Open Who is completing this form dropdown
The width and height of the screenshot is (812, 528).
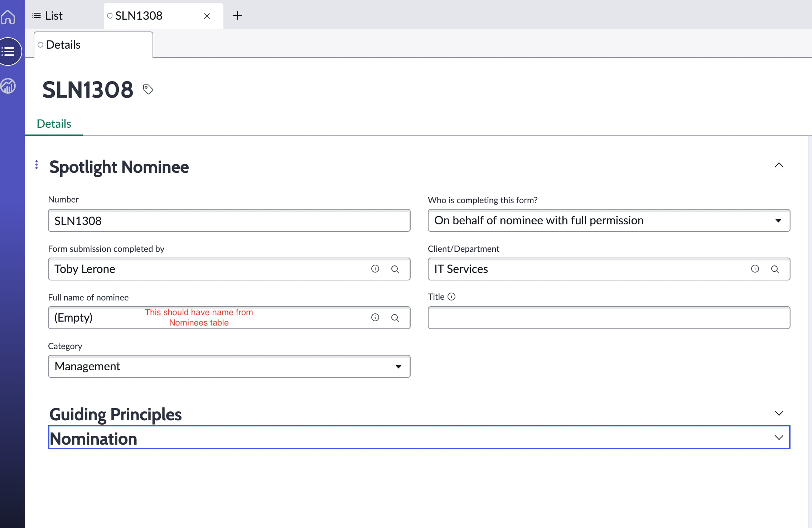tap(609, 220)
